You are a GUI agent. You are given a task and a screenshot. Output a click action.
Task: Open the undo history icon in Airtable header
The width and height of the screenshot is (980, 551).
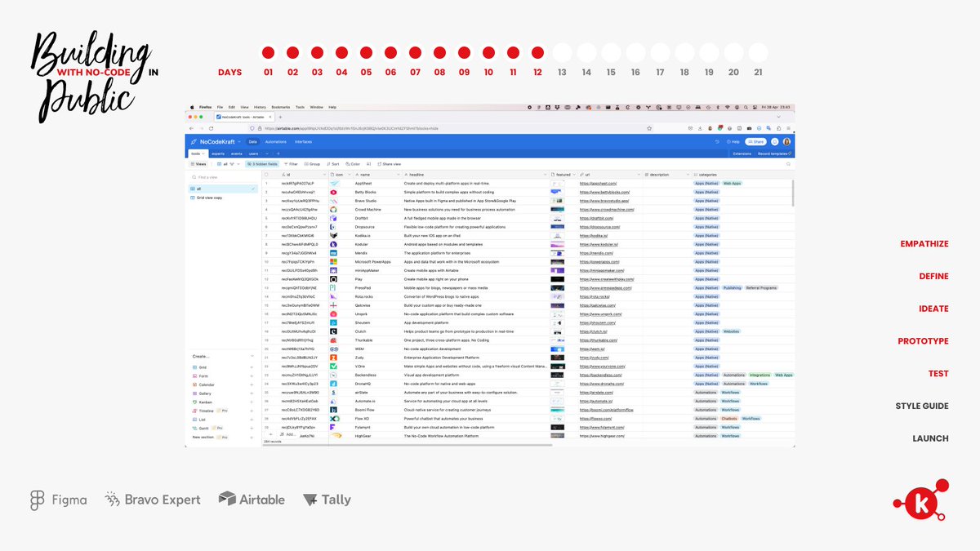point(717,142)
